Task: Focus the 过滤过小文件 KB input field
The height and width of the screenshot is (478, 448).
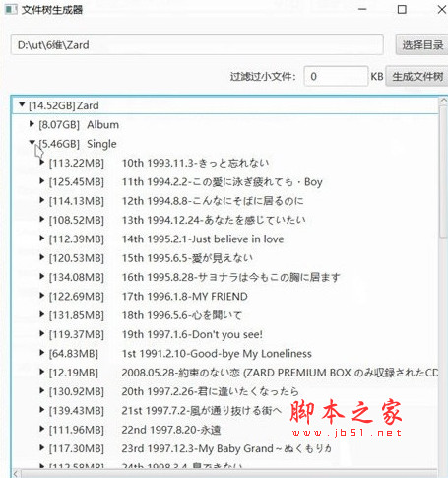Action: [336, 76]
